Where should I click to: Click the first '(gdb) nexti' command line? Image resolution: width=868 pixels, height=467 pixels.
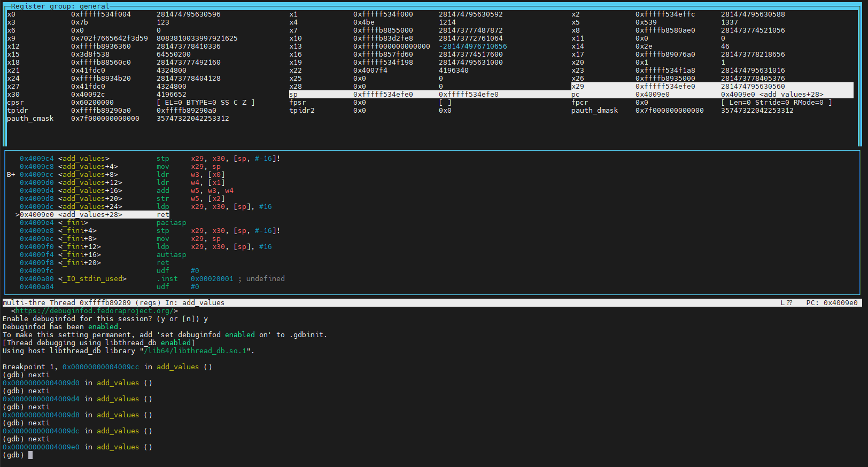(x=26, y=375)
